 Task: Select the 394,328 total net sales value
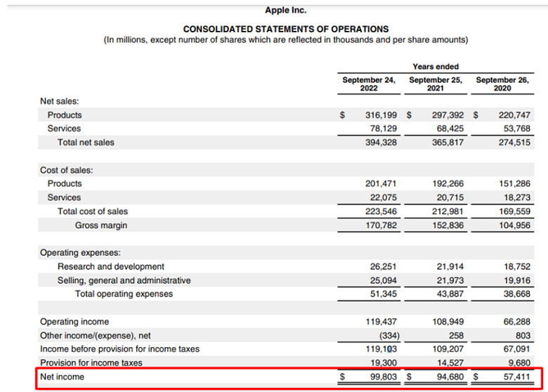pos(382,142)
